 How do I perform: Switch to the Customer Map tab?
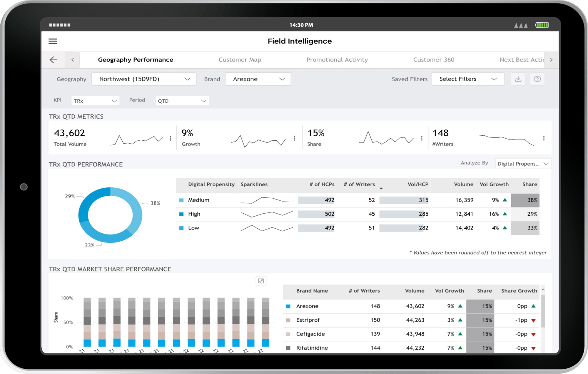(240, 60)
